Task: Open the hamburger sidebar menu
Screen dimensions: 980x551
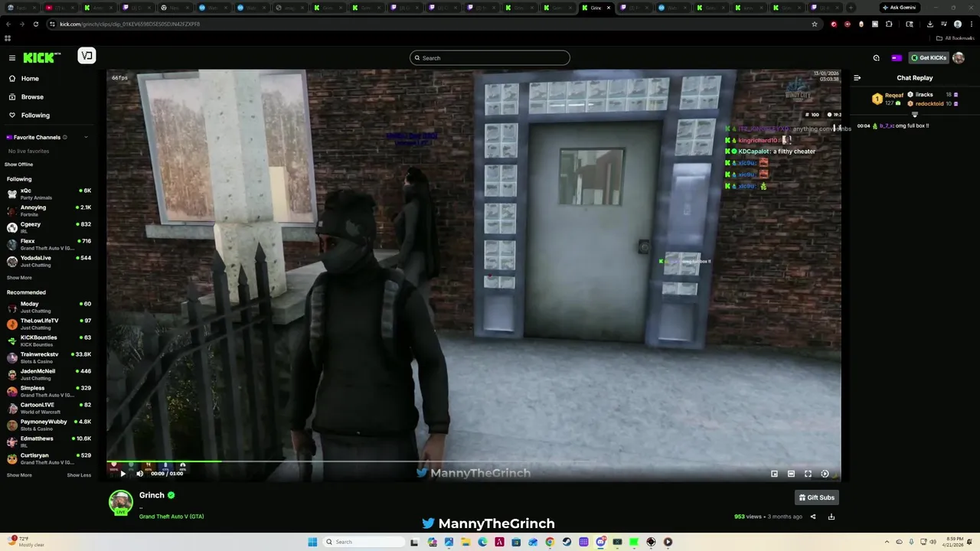Action: coord(11,57)
